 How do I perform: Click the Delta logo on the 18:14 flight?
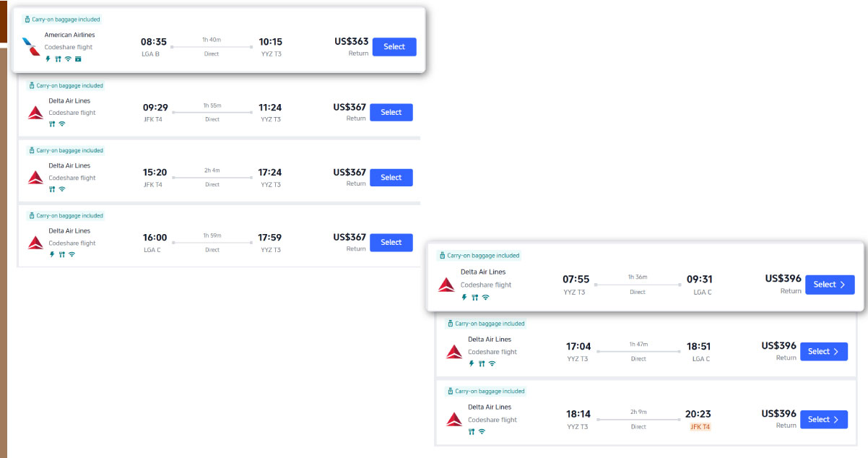pyautogui.click(x=454, y=419)
